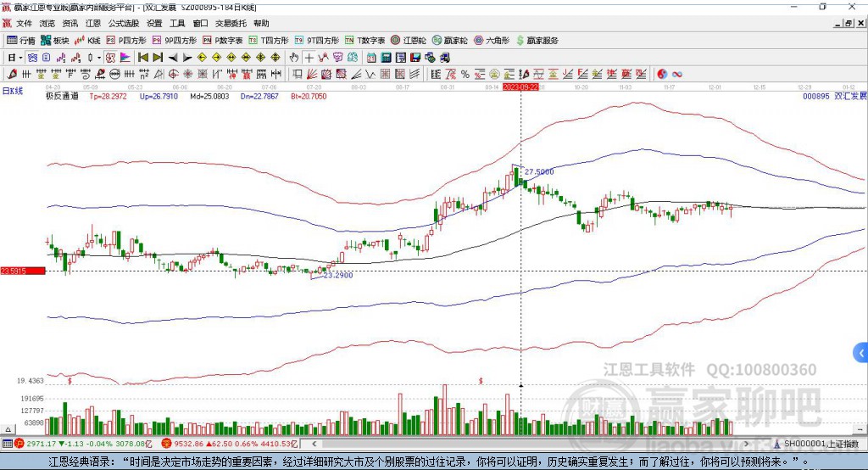Viewport: 868px width, 470px height.
Task: Click the red-blue yin-yang icon
Action: (x=662, y=75)
